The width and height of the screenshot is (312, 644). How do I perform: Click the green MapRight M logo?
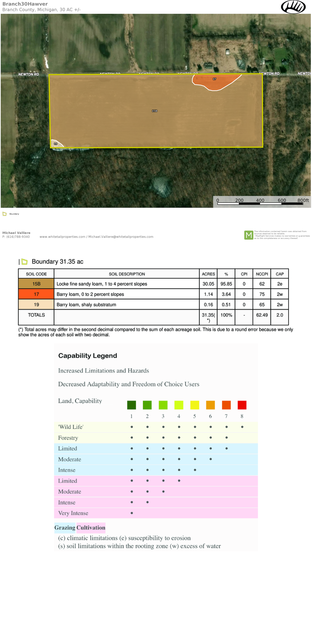tap(248, 235)
